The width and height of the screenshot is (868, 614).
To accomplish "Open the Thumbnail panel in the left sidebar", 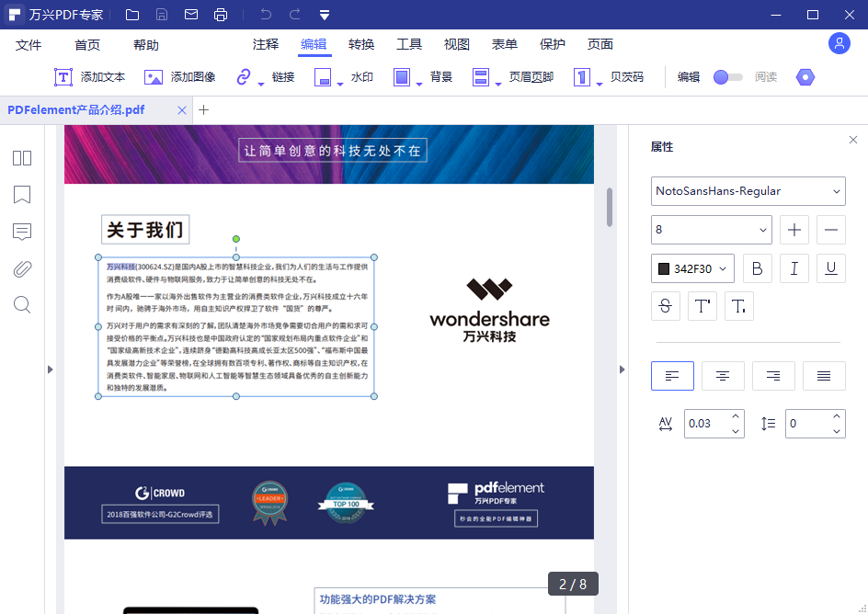I will point(22,158).
